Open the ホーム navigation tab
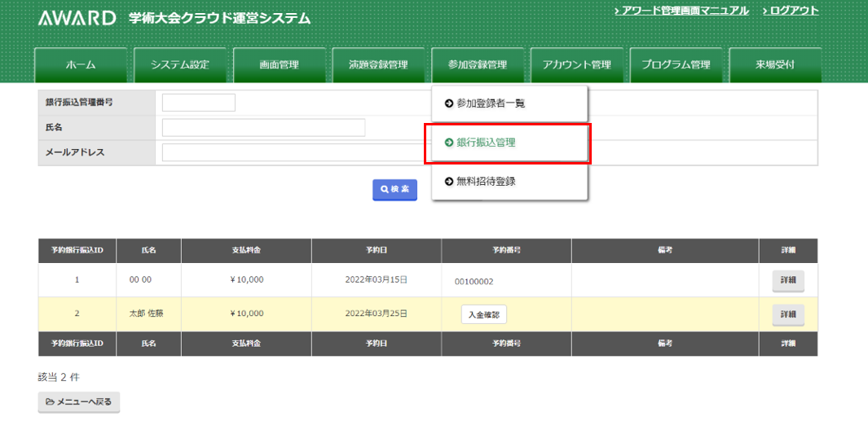Image resolution: width=868 pixels, height=421 pixels. 81,65
